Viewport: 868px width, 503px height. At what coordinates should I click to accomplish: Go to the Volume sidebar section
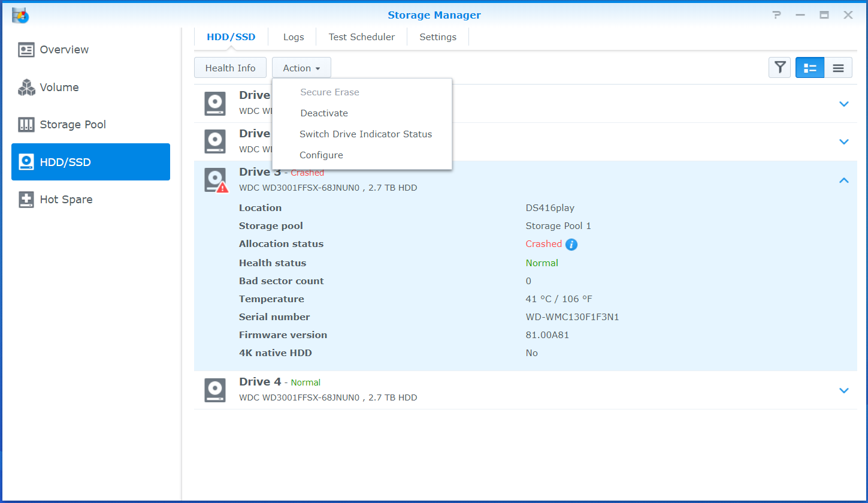click(90, 88)
